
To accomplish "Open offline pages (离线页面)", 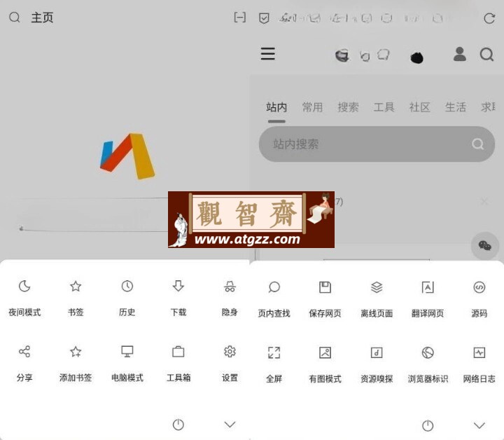I will click(x=377, y=298).
